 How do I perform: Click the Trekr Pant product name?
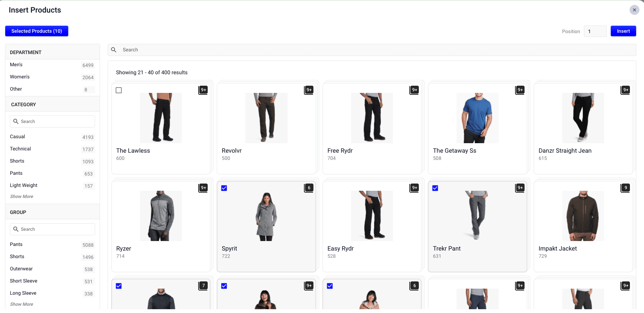pyautogui.click(x=447, y=249)
